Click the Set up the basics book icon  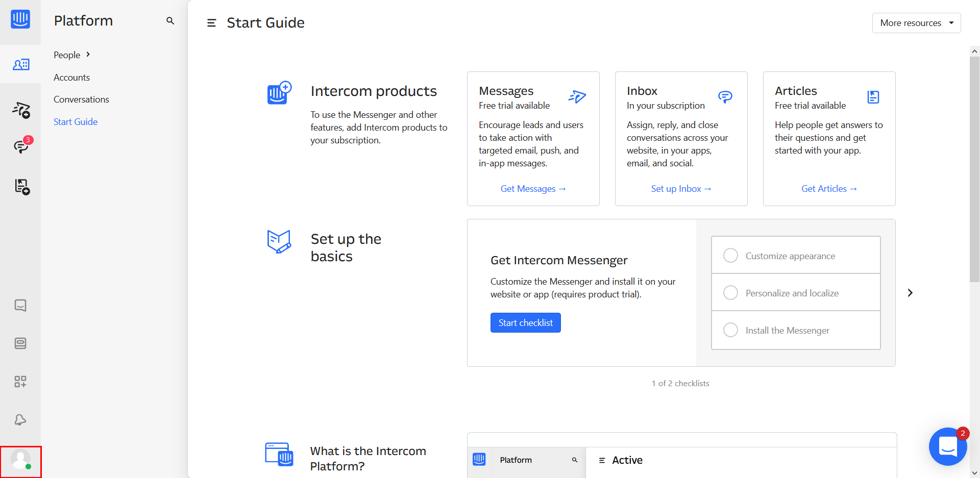(x=279, y=241)
